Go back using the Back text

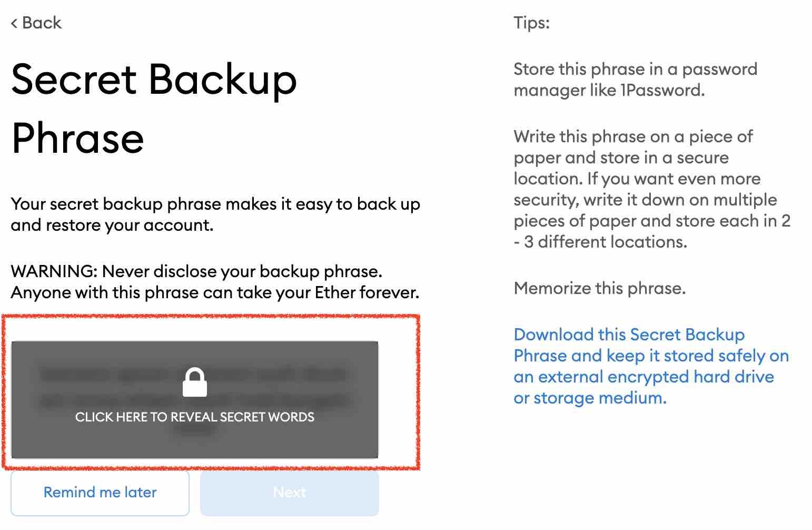(42, 23)
